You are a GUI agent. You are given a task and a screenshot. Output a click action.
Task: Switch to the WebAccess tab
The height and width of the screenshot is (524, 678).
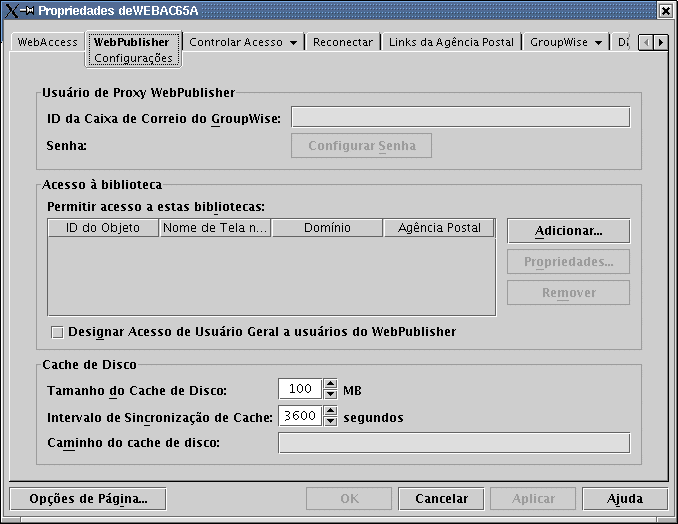(x=47, y=42)
